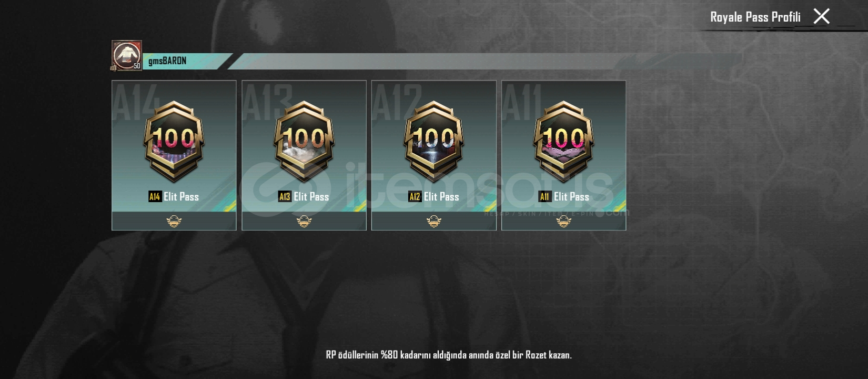The width and height of the screenshot is (868, 379).
Task: Select the A11 level 100 badge
Action: 564,142
